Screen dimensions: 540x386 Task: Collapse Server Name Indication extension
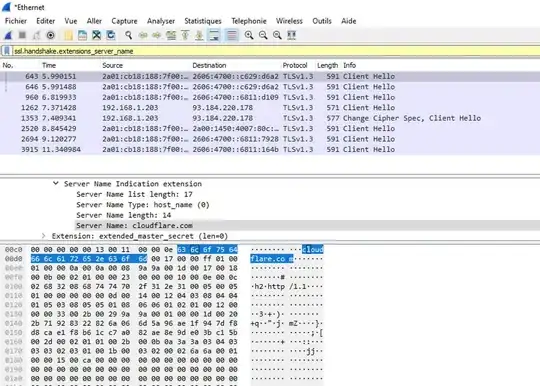pyautogui.click(x=55, y=184)
